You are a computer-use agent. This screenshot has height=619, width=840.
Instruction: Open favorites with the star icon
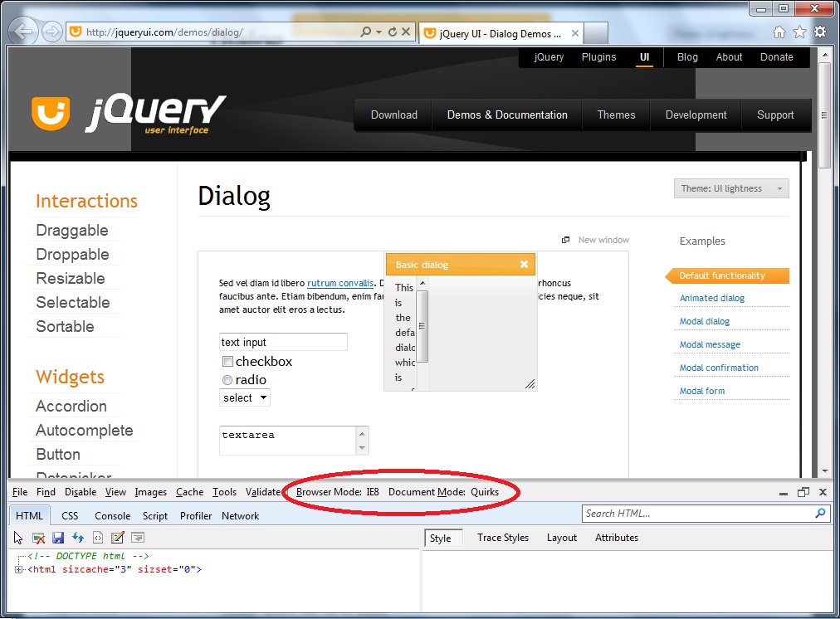point(799,32)
